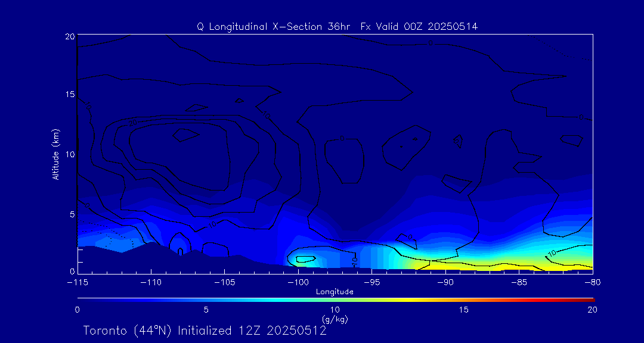Click the '5' altitude axis tick label
This screenshot has width=644, height=343.
click(72, 214)
